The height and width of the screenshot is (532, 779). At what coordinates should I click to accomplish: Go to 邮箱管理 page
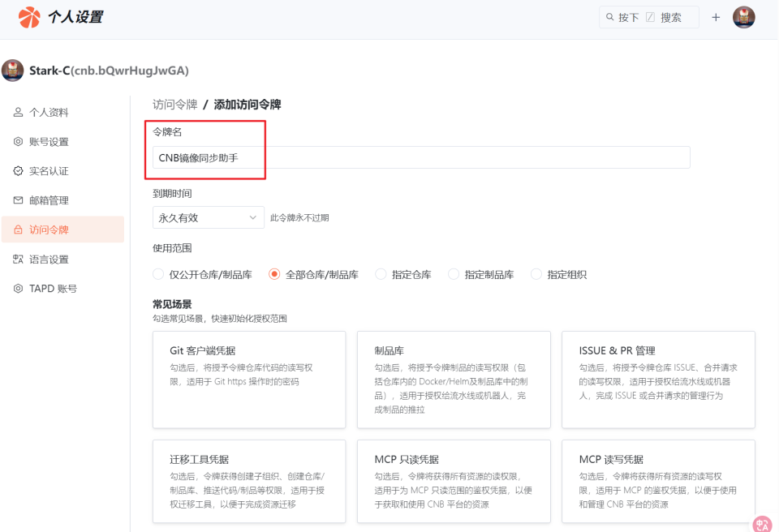pos(62,200)
